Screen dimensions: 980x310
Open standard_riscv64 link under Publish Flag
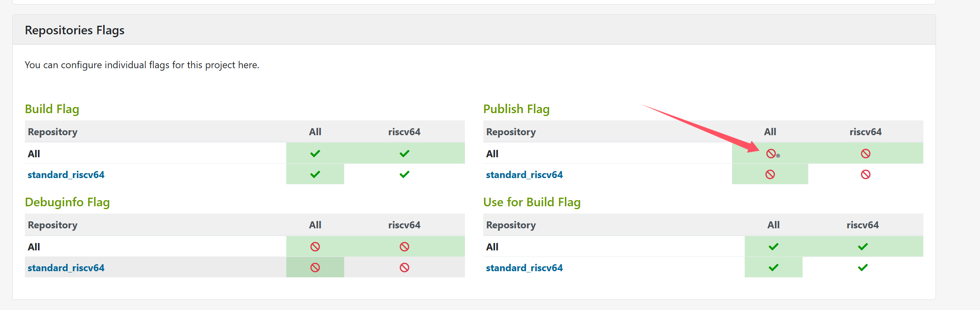pos(524,175)
